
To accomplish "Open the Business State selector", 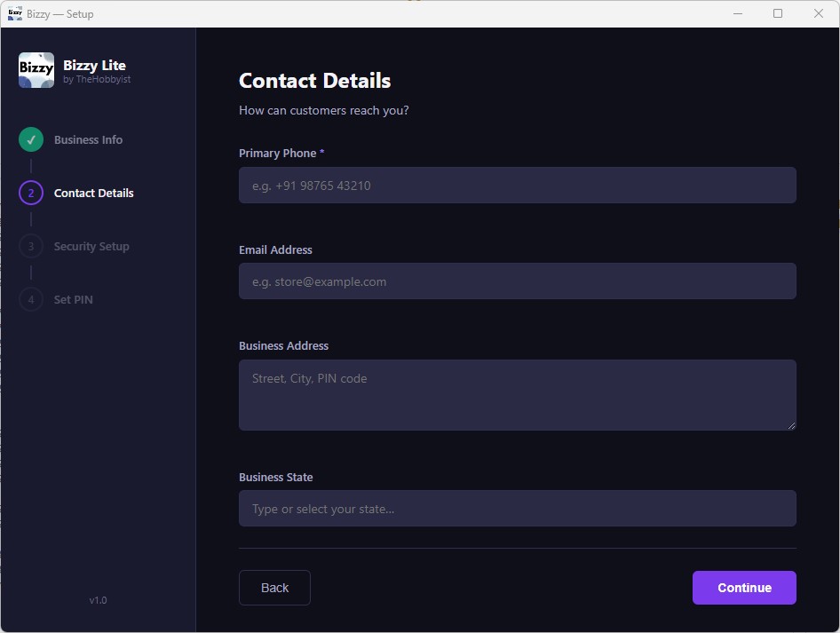I will [x=518, y=508].
